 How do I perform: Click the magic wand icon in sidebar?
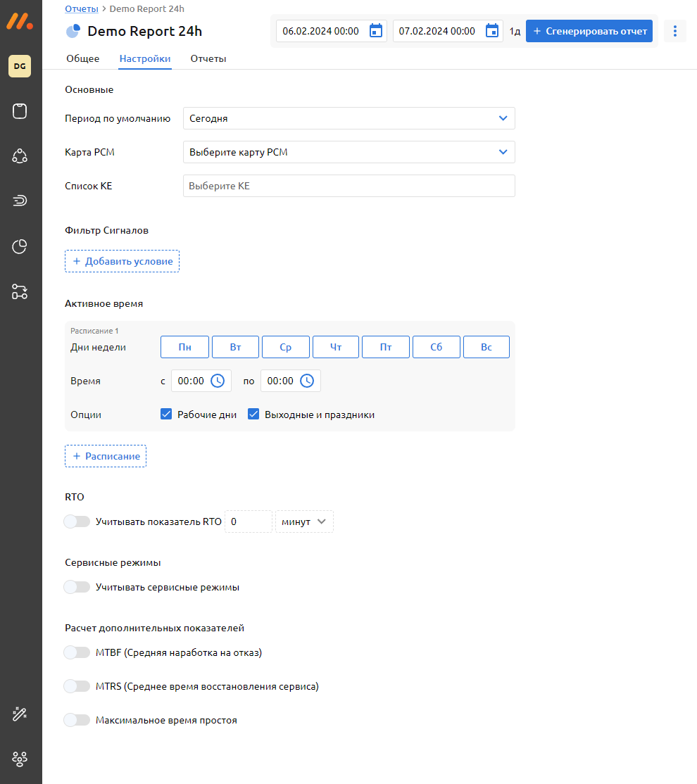click(x=20, y=714)
